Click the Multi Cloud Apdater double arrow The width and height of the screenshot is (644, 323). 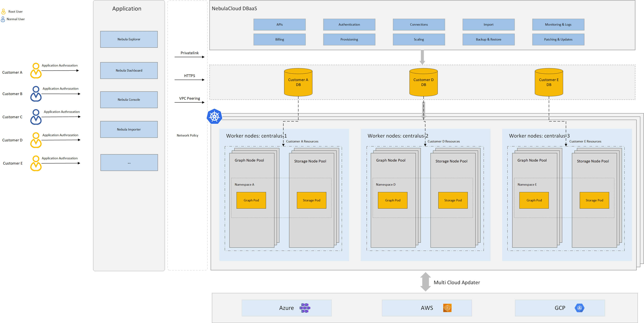coord(425,282)
